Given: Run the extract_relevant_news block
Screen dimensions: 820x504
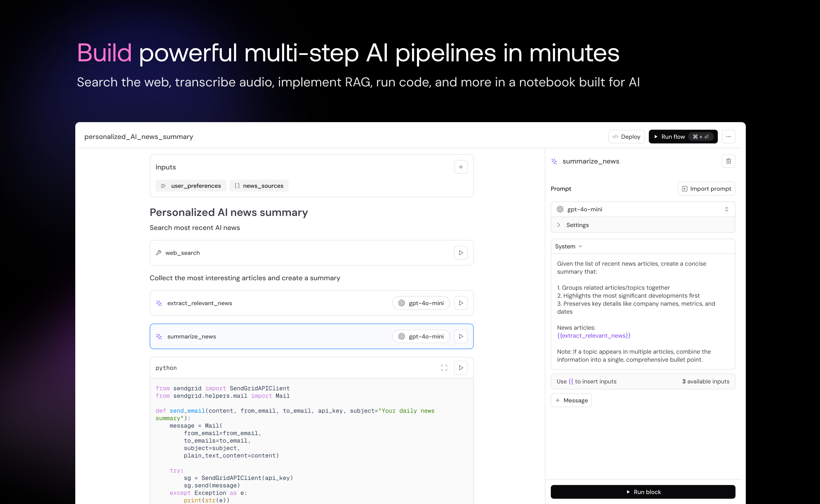Looking at the screenshot, I should 461,303.
